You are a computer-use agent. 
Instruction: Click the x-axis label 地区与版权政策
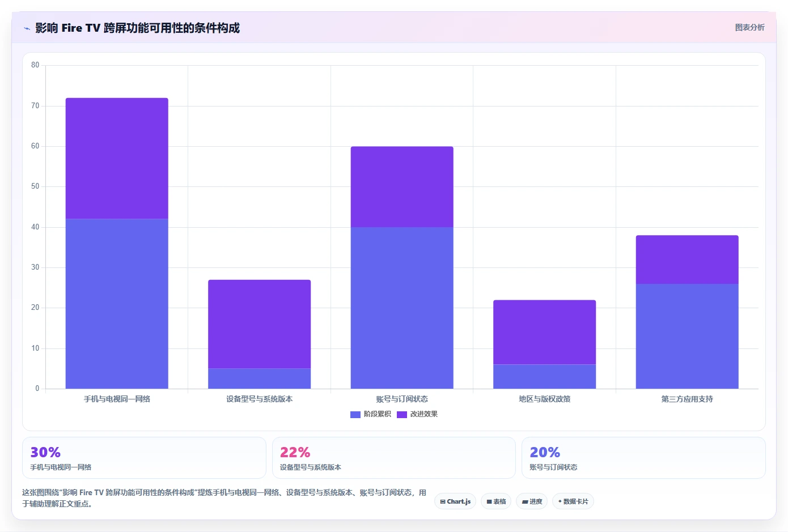tap(545, 399)
